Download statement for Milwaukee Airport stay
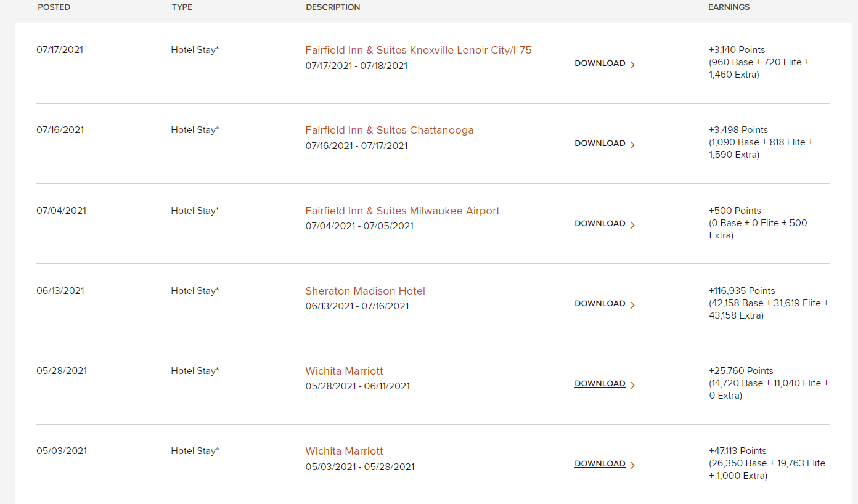 point(600,224)
